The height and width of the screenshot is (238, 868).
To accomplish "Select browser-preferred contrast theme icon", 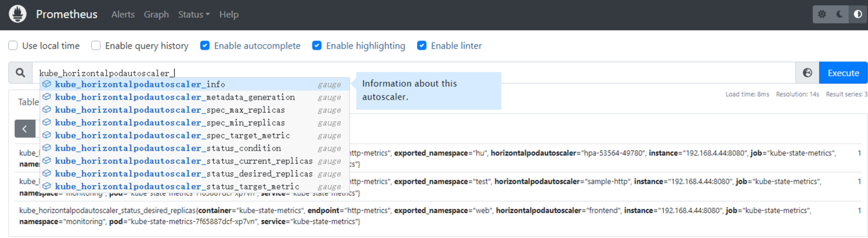I will [858, 14].
